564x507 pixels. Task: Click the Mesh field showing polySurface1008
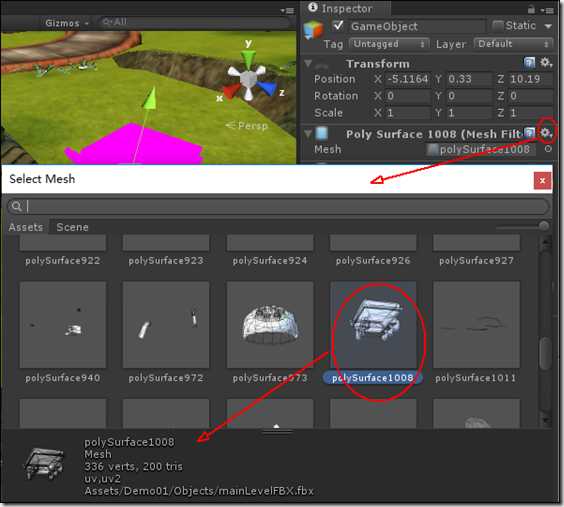tap(480, 149)
